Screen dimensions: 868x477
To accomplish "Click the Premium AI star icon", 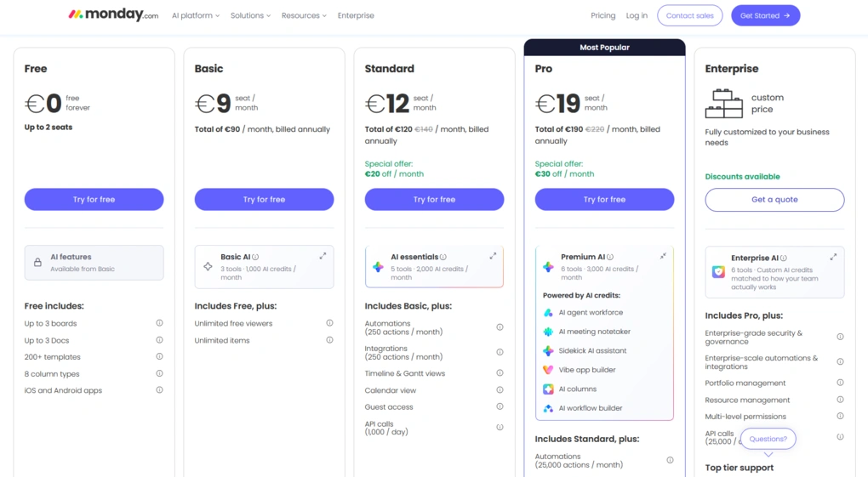I will [x=548, y=267].
